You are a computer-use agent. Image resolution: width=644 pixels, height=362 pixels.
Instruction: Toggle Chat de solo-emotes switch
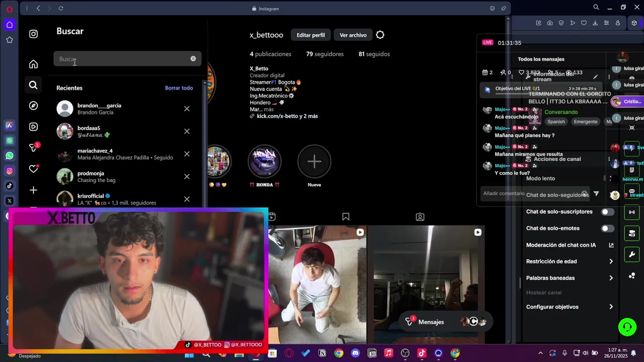click(608, 228)
